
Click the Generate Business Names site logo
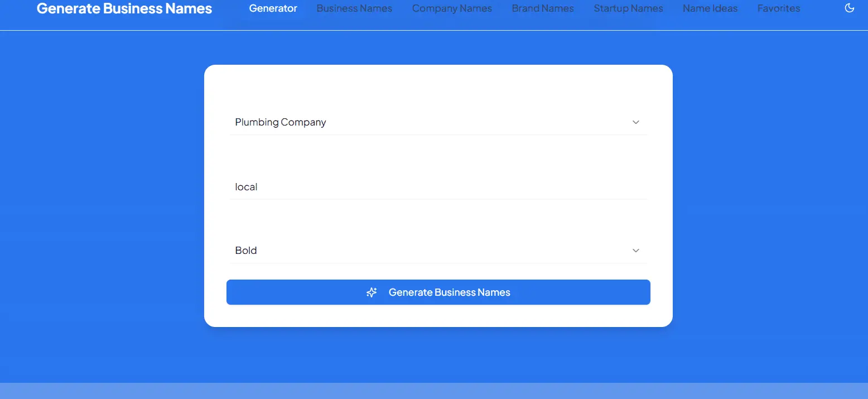[x=124, y=8]
